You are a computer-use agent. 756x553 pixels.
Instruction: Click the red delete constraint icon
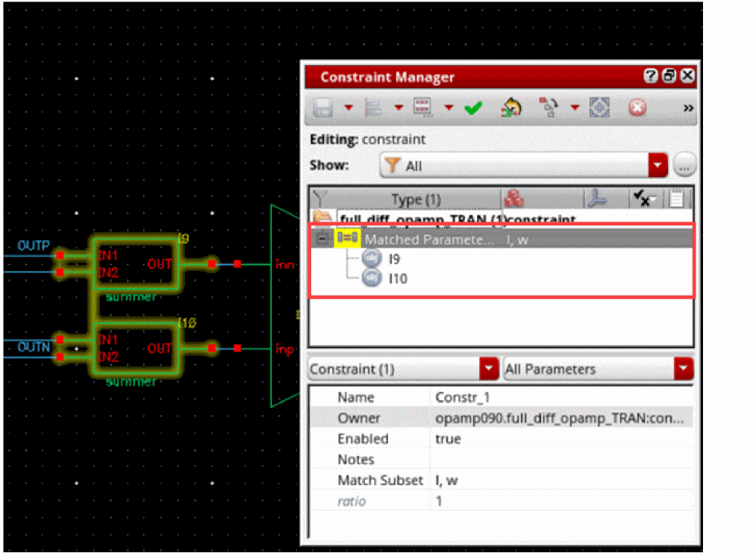[x=637, y=108]
